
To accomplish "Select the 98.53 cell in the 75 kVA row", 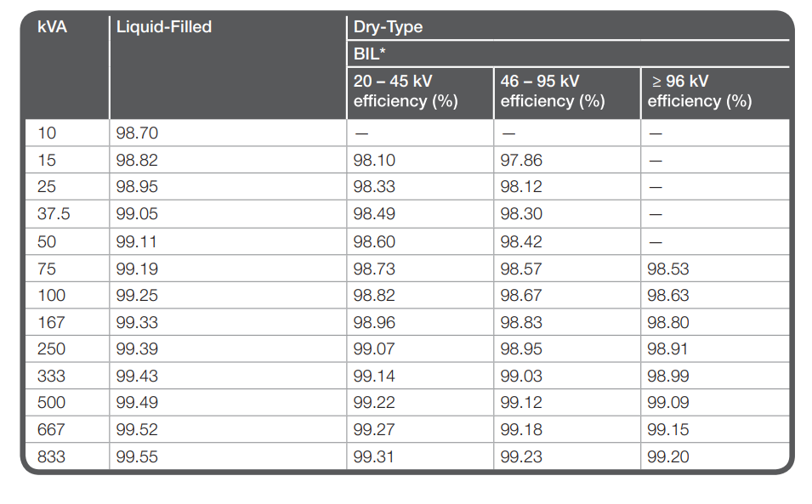I will tap(668, 269).
